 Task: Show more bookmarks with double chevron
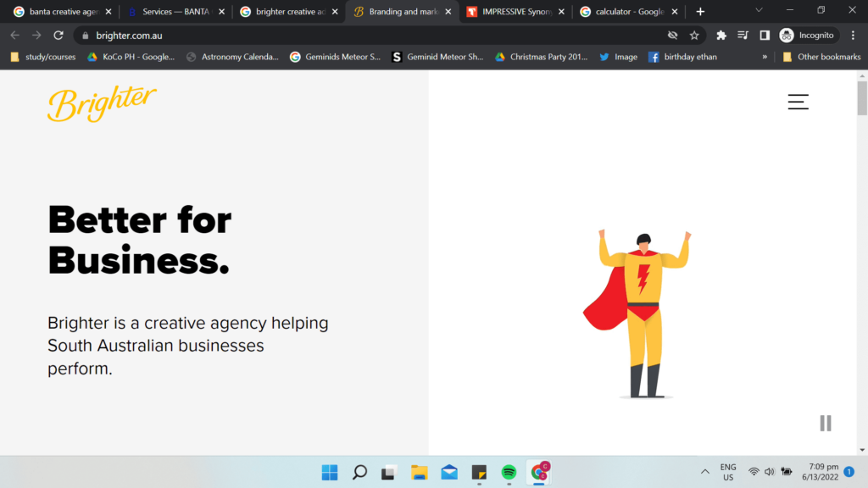click(x=765, y=57)
